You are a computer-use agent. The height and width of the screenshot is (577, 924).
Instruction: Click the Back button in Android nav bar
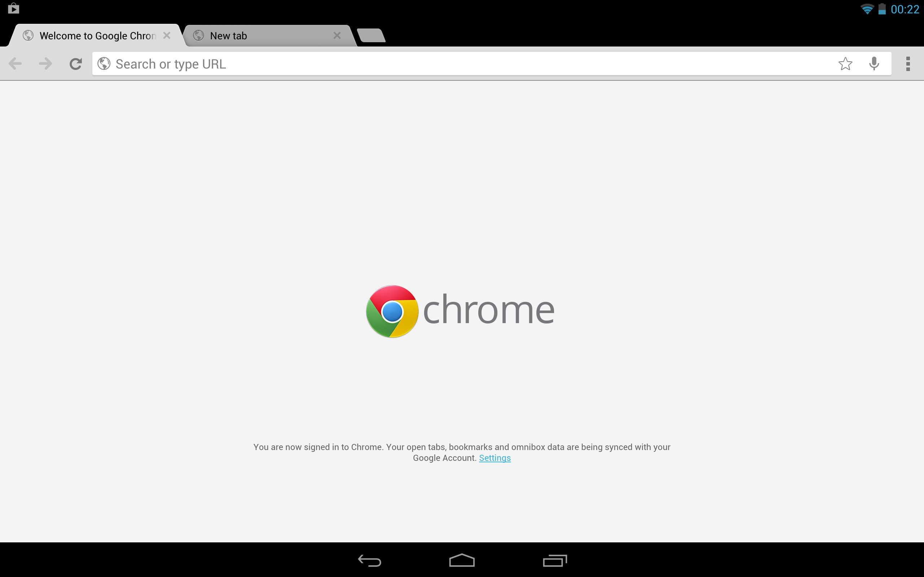[370, 561]
